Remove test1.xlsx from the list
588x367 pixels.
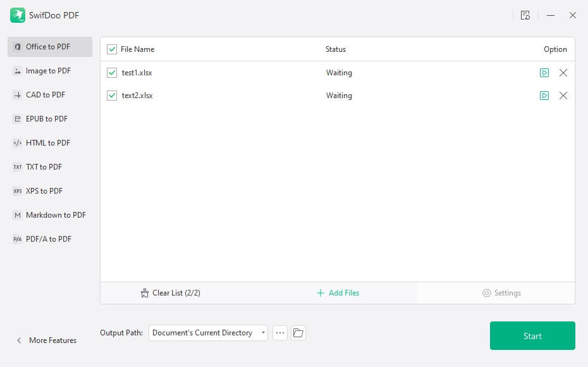coord(563,73)
